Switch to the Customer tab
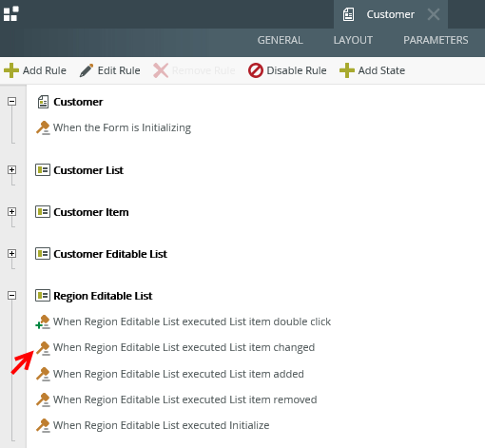 390,14
